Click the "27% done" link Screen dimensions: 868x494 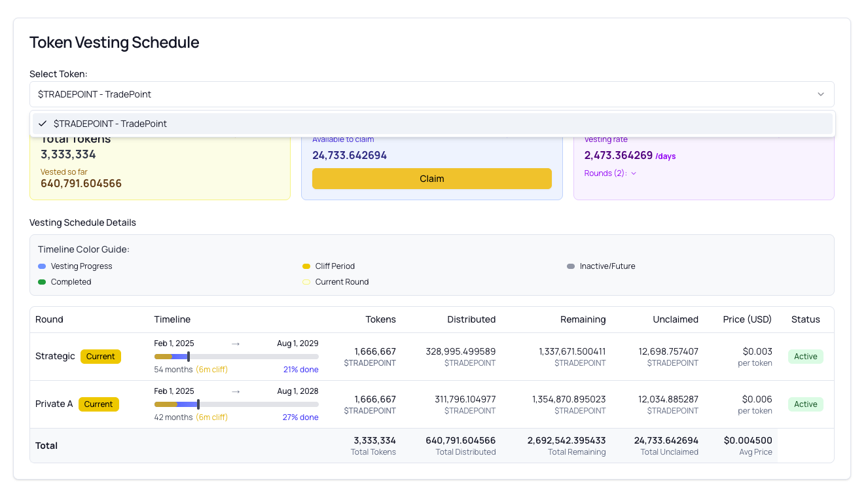pyautogui.click(x=300, y=417)
